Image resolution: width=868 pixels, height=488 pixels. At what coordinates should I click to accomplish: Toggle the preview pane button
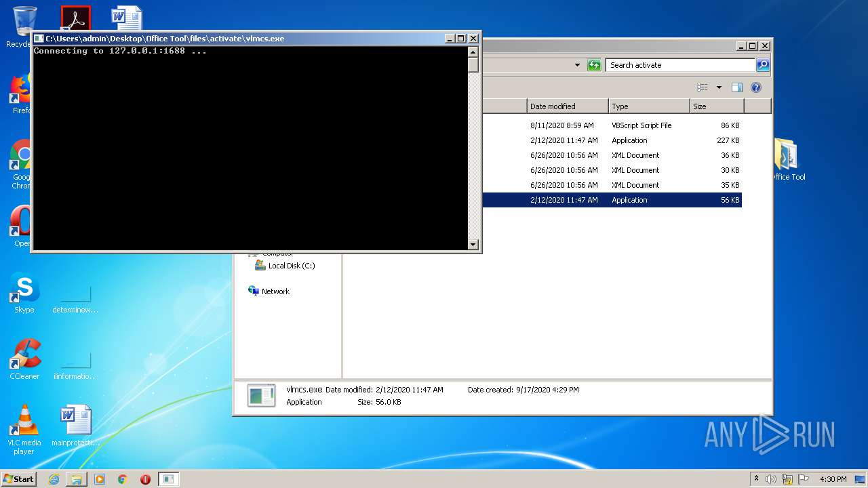coord(737,87)
